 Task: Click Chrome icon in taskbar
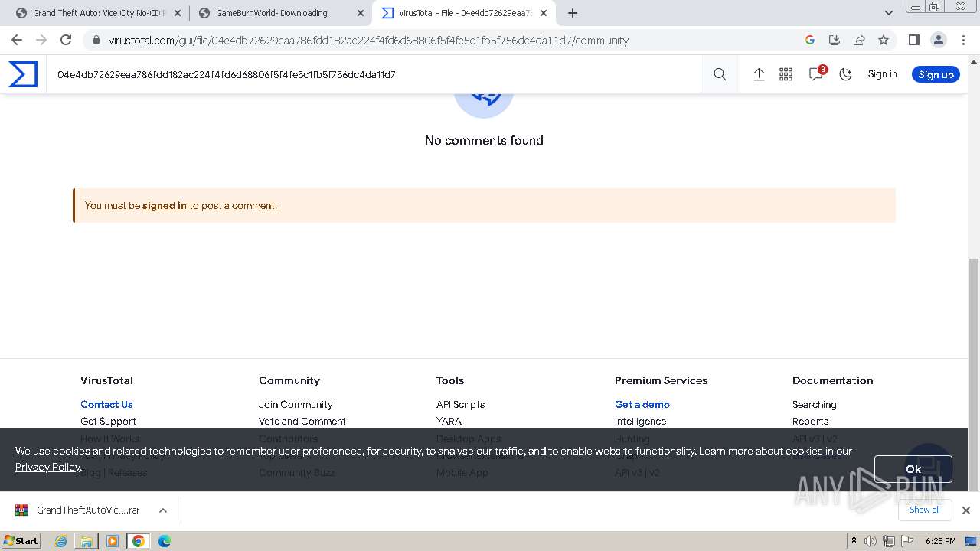139,541
